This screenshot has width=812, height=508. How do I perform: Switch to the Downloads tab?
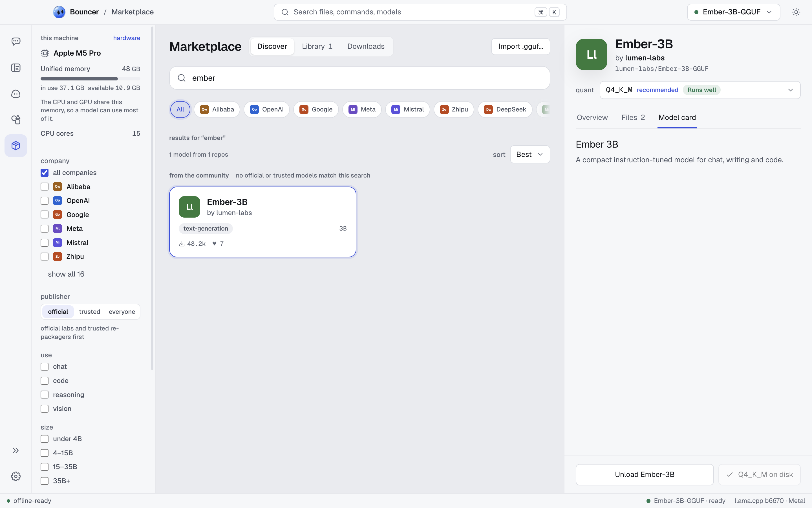[x=366, y=46]
